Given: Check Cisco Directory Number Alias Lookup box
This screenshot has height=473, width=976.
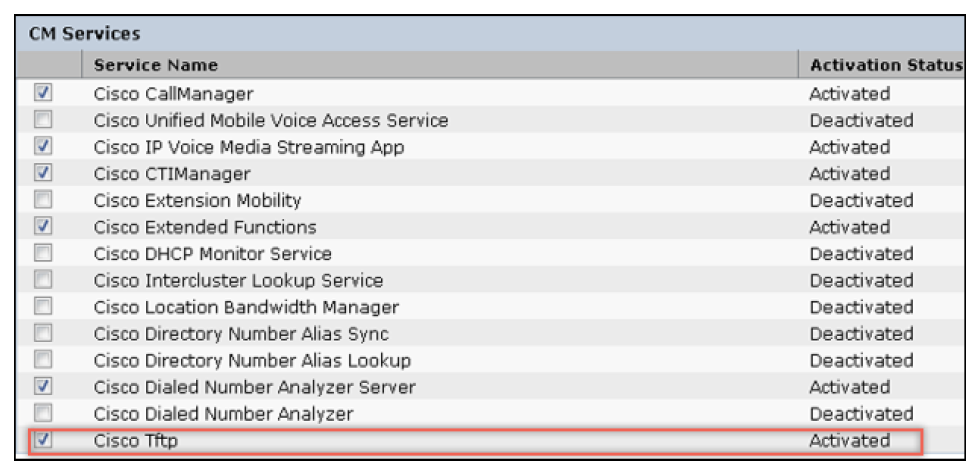Looking at the screenshot, I should (43, 360).
